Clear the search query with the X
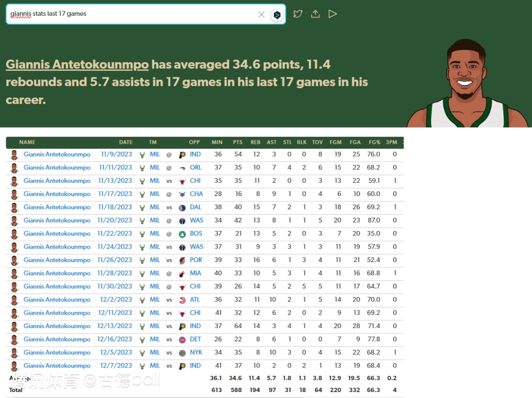 (262, 15)
